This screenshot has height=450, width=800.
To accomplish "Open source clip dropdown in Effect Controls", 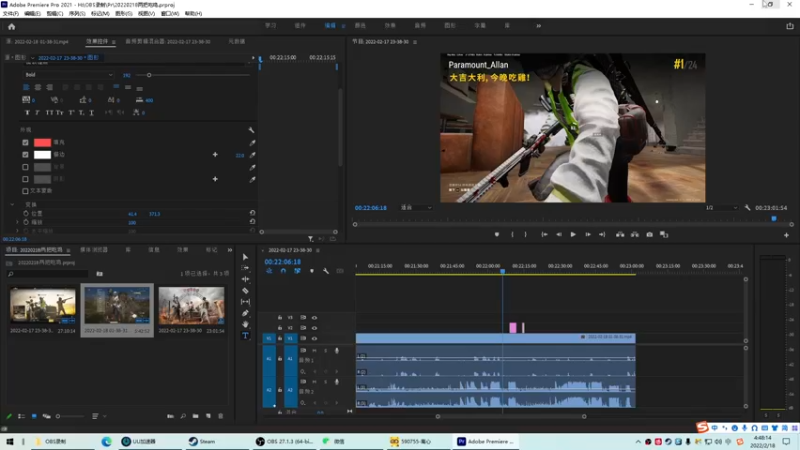I will tap(33, 58).
